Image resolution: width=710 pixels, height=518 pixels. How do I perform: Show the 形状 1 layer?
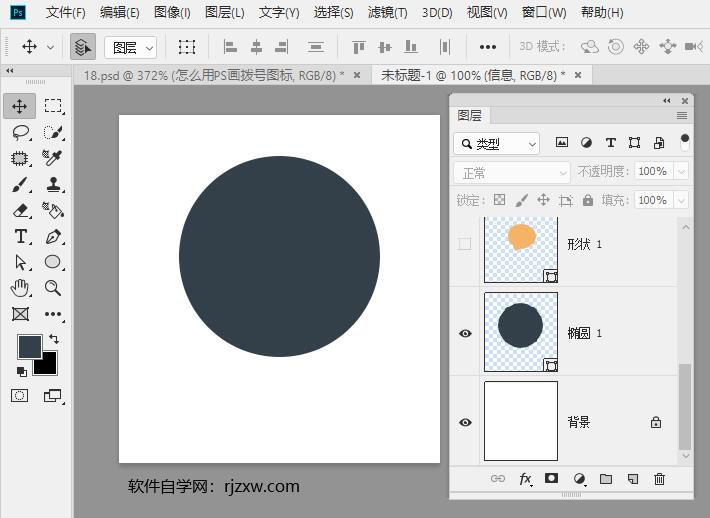(x=465, y=244)
